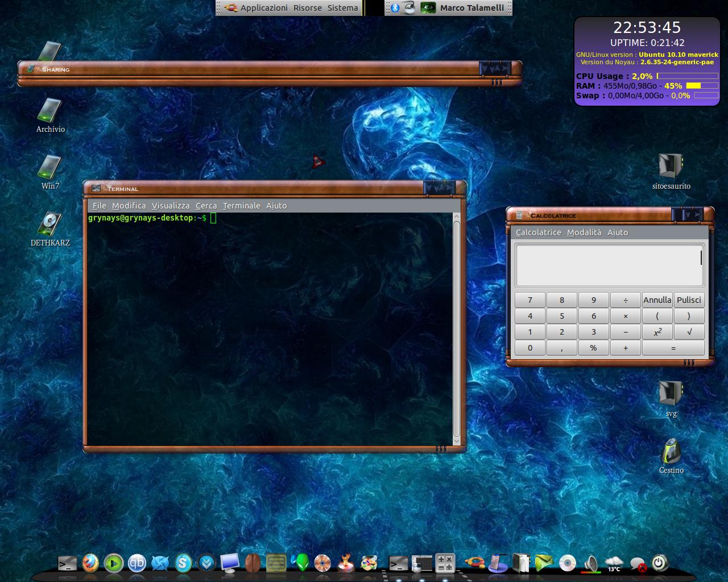Click the x² square button
Screen dimensions: 728x582
click(x=657, y=332)
